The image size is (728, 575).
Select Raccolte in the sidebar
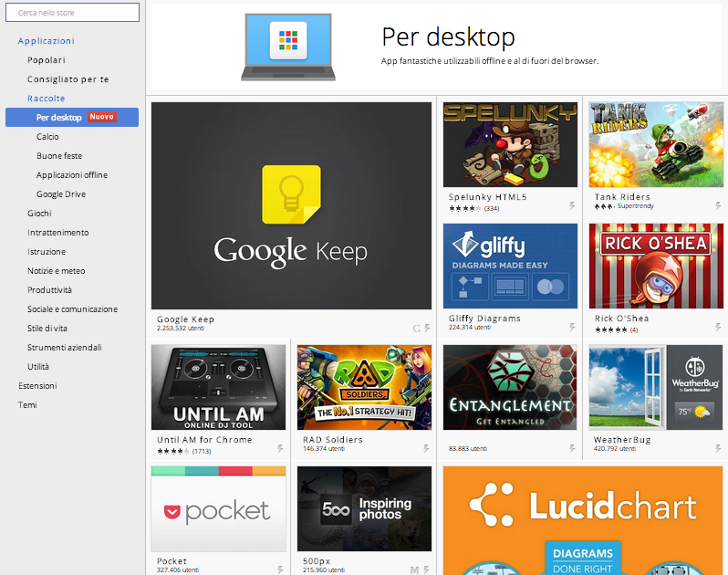click(46, 98)
